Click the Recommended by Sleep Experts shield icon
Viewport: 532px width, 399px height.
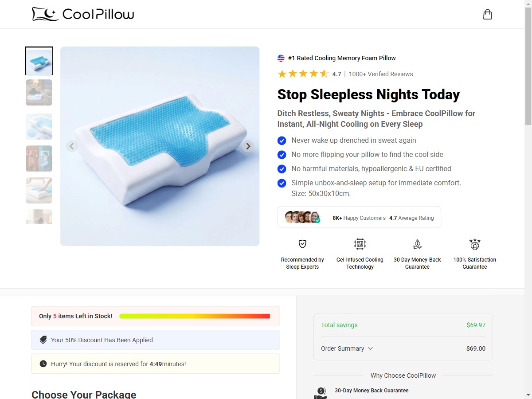tap(302, 244)
